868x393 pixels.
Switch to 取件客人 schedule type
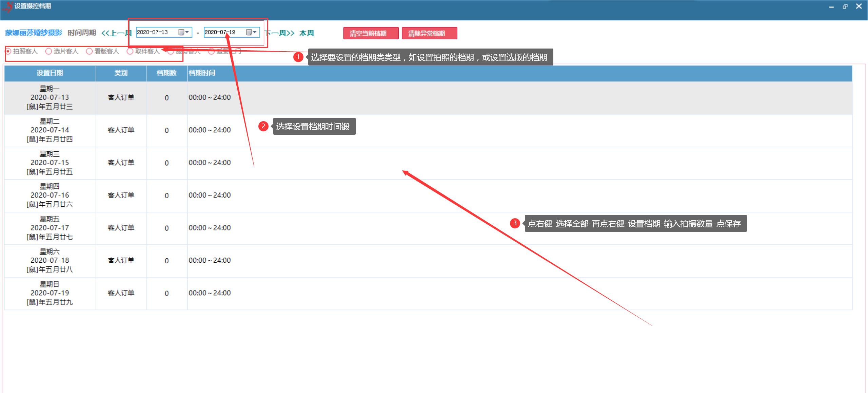tap(130, 51)
